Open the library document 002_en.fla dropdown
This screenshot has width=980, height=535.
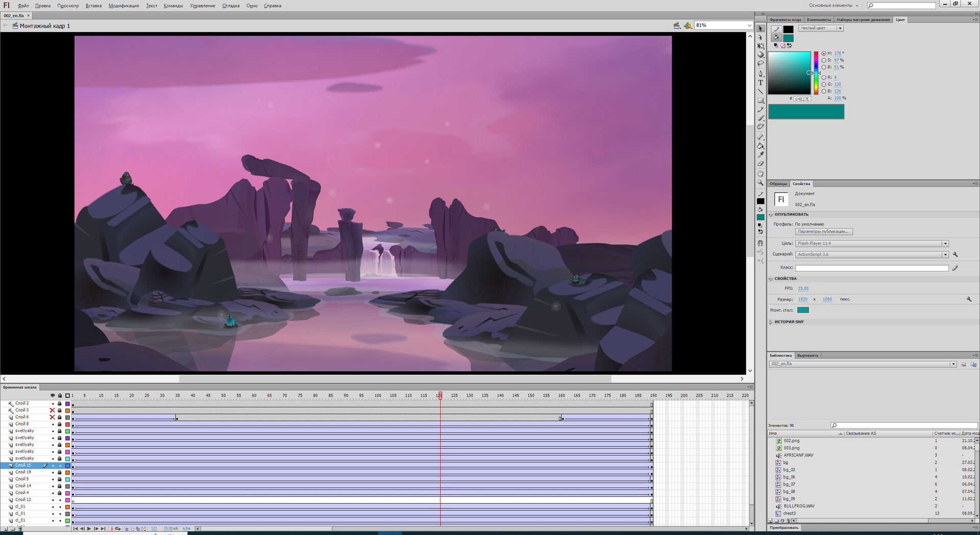coord(863,364)
